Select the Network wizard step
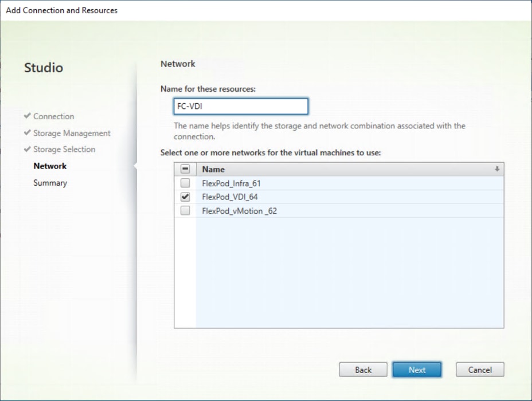This screenshot has width=532, height=401. (50, 166)
